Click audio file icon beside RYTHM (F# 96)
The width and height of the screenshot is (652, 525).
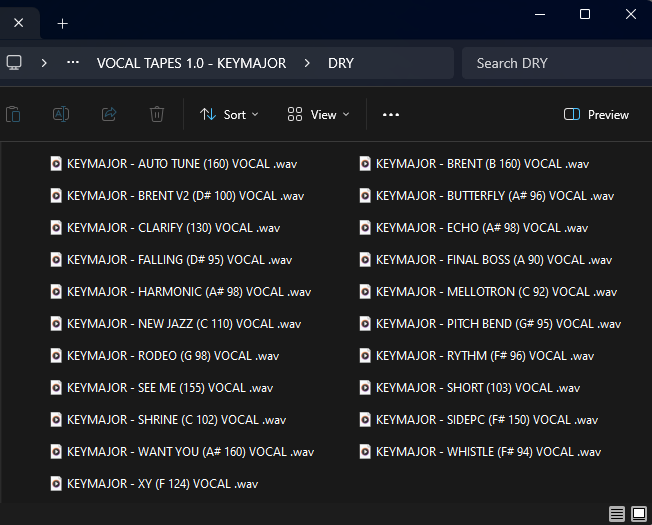[x=365, y=356]
